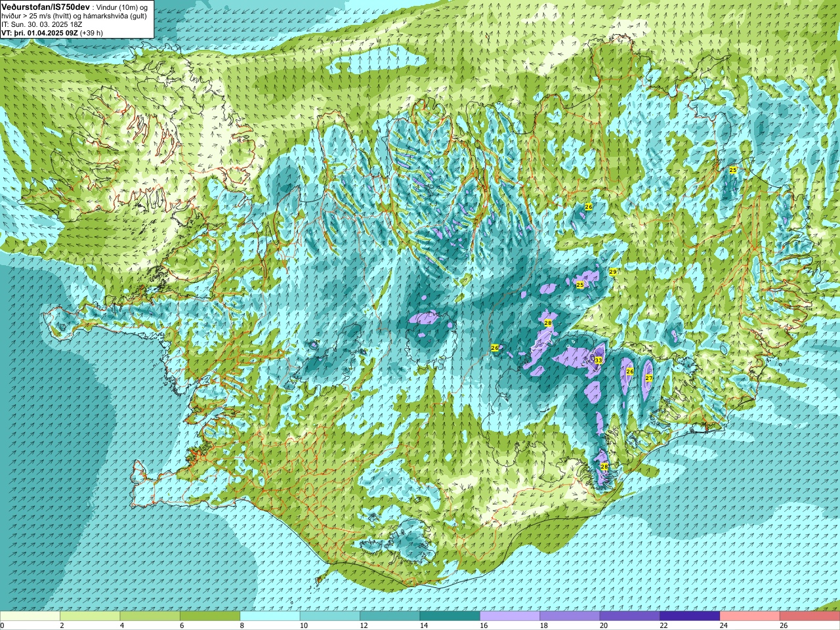
Task: Click the legend tick label 0
Action: 3,626
